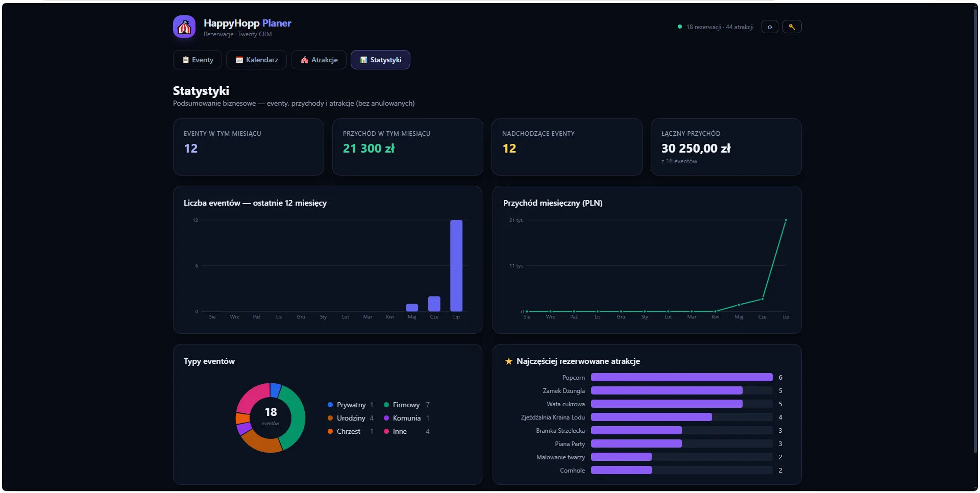Click the pink Inne donut segment
Image resolution: width=980 pixels, height=493 pixels.
pos(250,399)
